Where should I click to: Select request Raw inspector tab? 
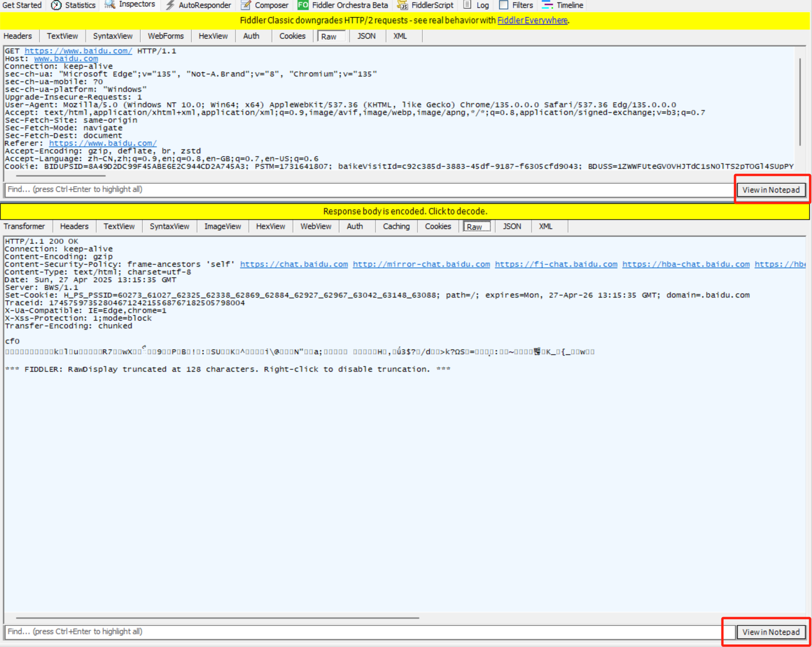pyautogui.click(x=331, y=36)
